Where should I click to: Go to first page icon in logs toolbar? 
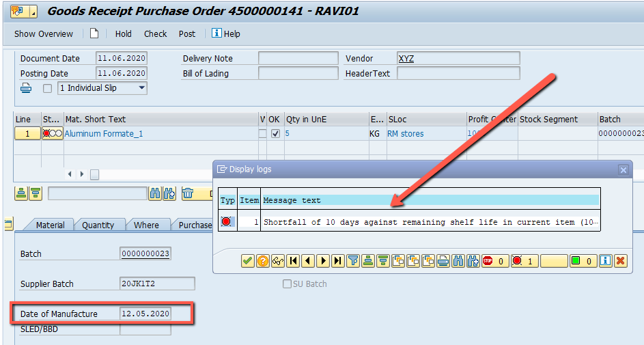tap(293, 261)
